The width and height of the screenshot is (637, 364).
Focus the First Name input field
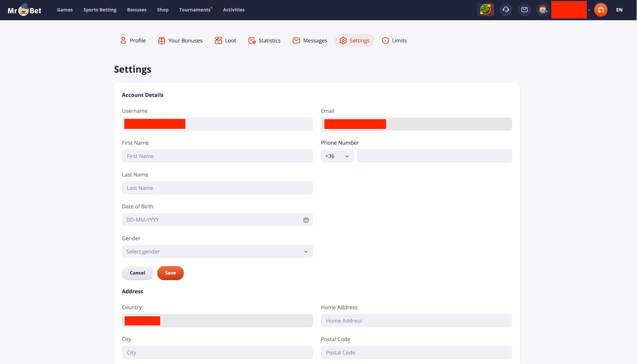[x=217, y=156]
